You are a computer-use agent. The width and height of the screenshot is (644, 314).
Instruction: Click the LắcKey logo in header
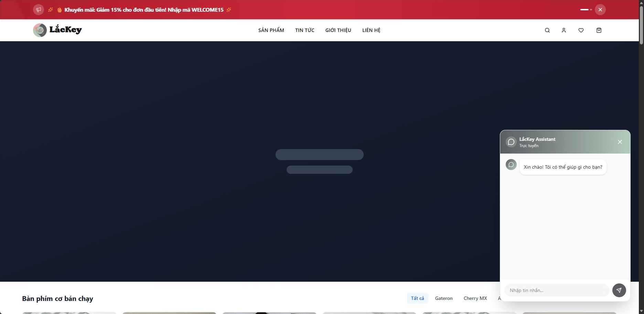click(x=57, y=30)
